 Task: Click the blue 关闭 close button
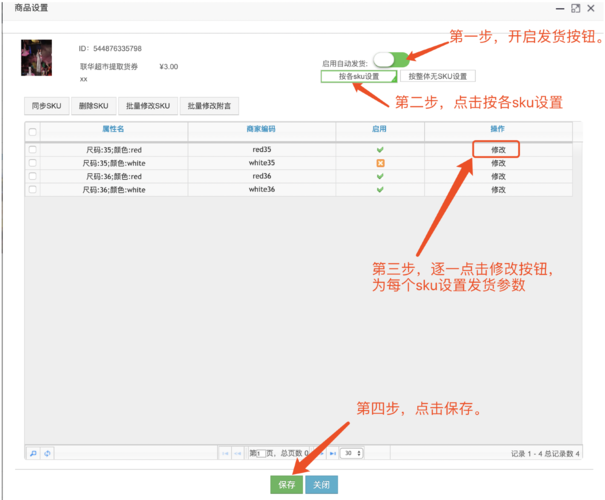pyautogui.click(x=321, y=485)
